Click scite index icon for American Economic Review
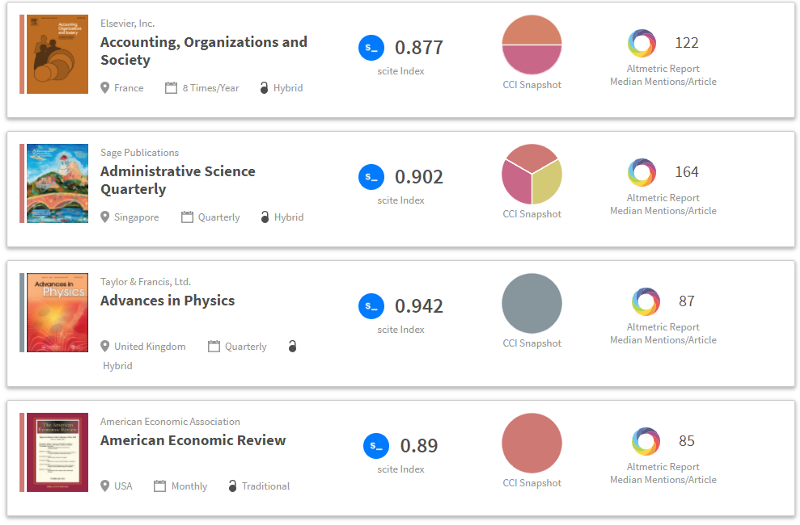The height and width of the screenshot is (525, 800). point(376,446)
